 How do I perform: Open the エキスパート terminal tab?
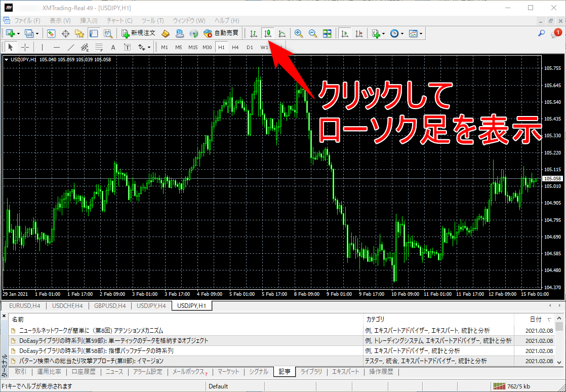coord(346,371)
